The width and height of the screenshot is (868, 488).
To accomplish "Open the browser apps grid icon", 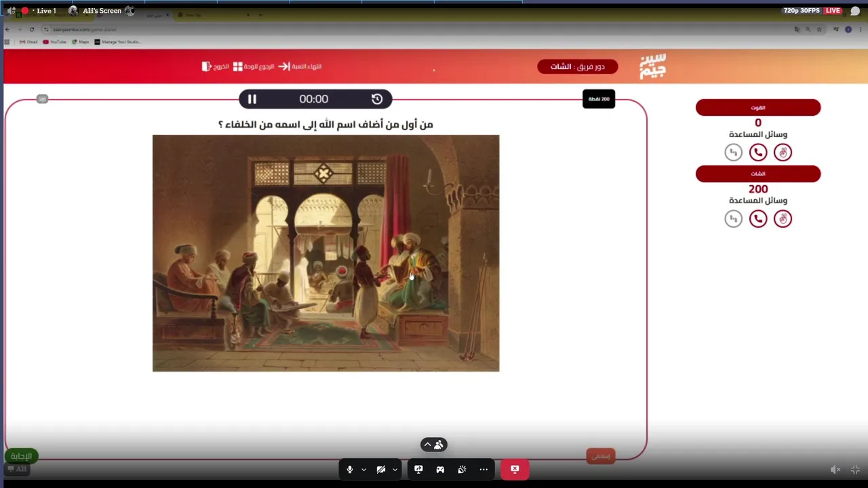I will click(7, 42).
